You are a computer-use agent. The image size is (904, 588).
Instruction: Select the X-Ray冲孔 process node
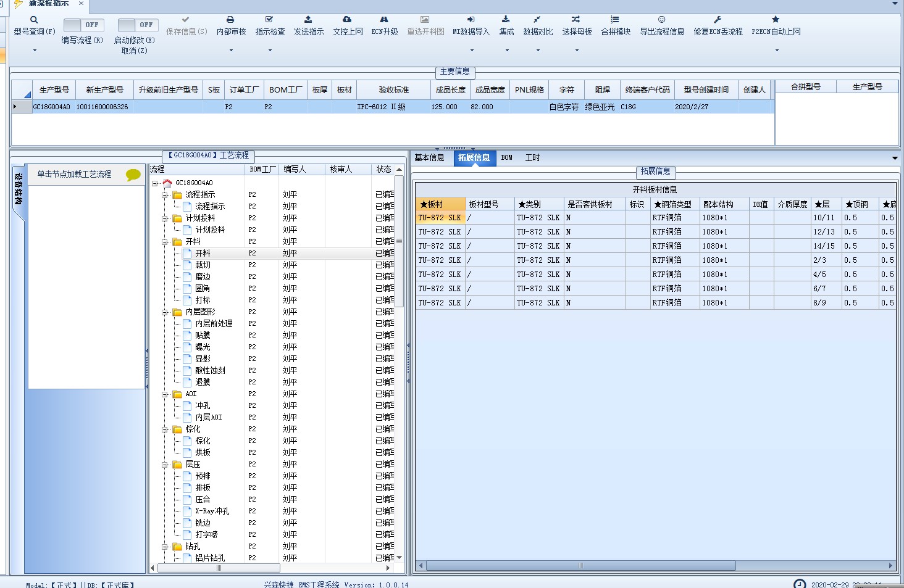click(212, 511)
